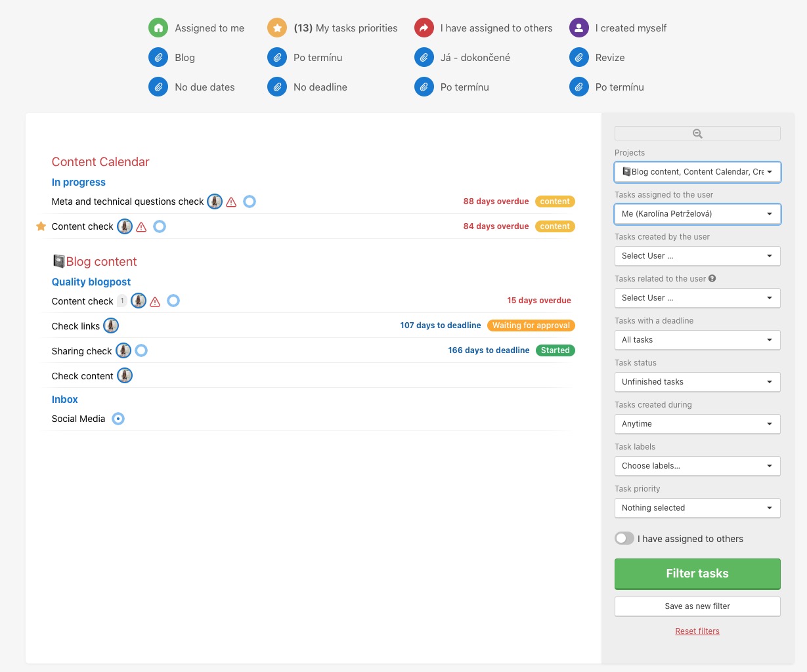Toggle the I have assigned to others switch
The image size is (807, 672).
(x=624, y=538)
